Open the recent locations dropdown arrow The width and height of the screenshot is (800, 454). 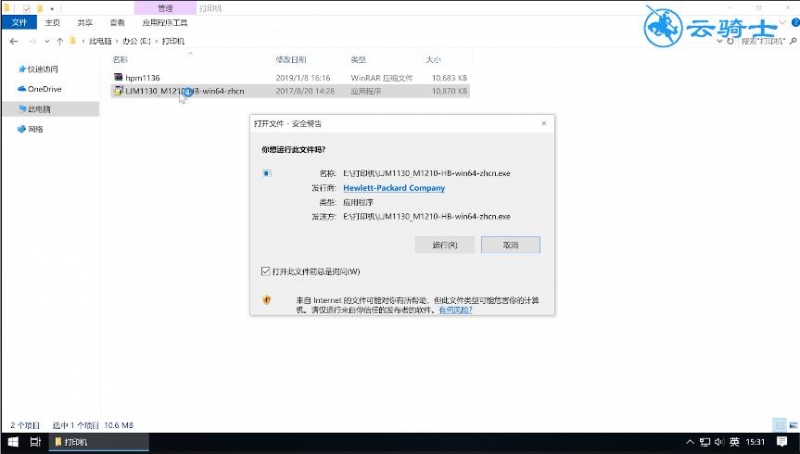click(47, 41)
